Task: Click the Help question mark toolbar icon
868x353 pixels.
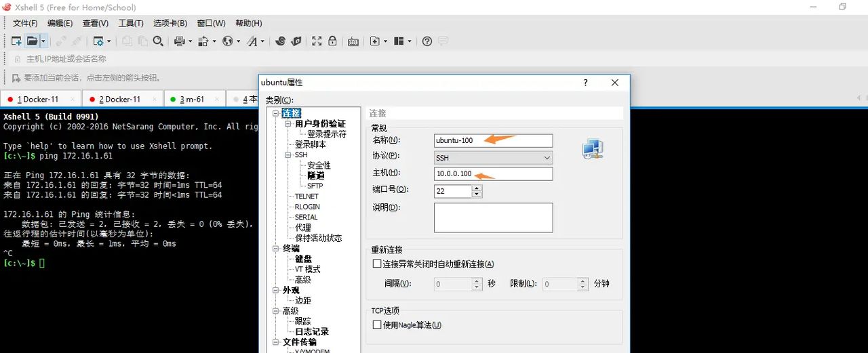Action: 427,41
